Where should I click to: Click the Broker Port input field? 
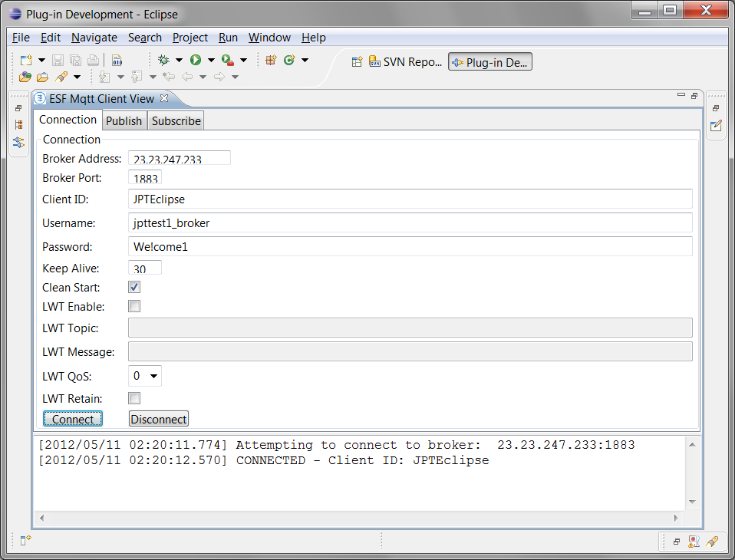[x=145, y=177]
